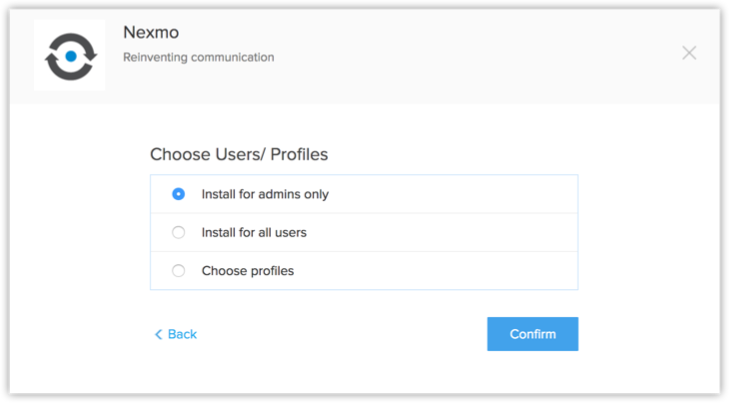Click the "Reinventing communication" tagline
The height and width of the screenshot is (403, 729).
(x=198, y=57)
